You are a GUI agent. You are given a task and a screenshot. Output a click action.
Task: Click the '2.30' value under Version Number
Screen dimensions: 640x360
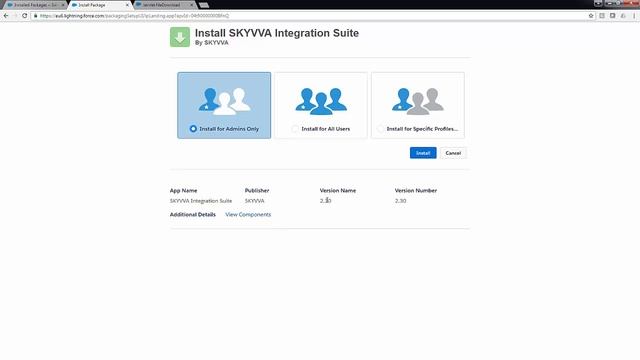400,201
